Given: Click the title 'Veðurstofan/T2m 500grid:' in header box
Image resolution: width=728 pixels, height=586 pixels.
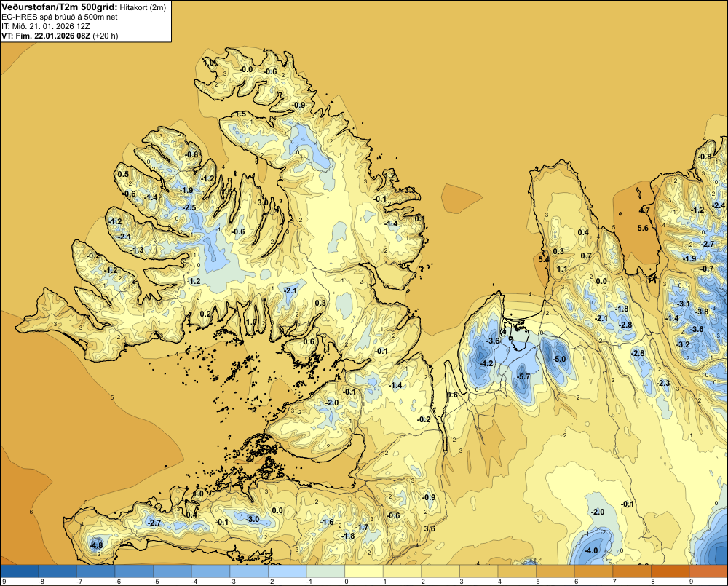Looking at the screenshot, I should pos(60,7).
